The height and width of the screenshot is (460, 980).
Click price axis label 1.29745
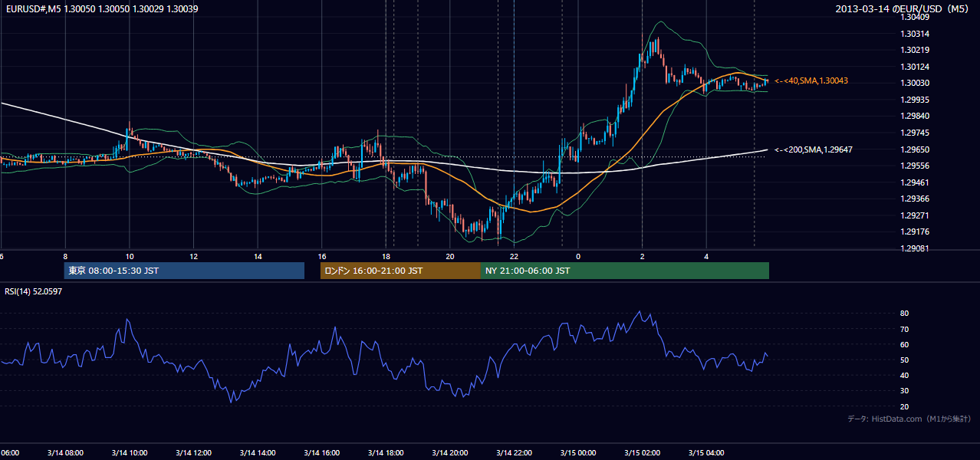pos(915,133)
